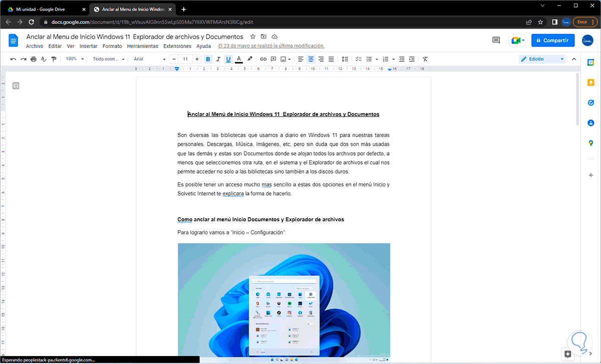Screen dimensions: 601x364
Task: Increase the font size with plus
Action: click(197, 59)
